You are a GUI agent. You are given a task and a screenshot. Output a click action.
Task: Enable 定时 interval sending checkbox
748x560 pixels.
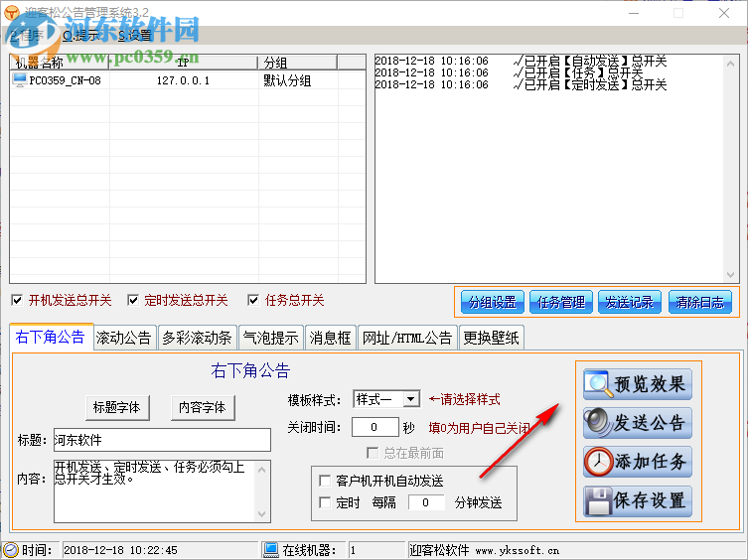(325, 502)
